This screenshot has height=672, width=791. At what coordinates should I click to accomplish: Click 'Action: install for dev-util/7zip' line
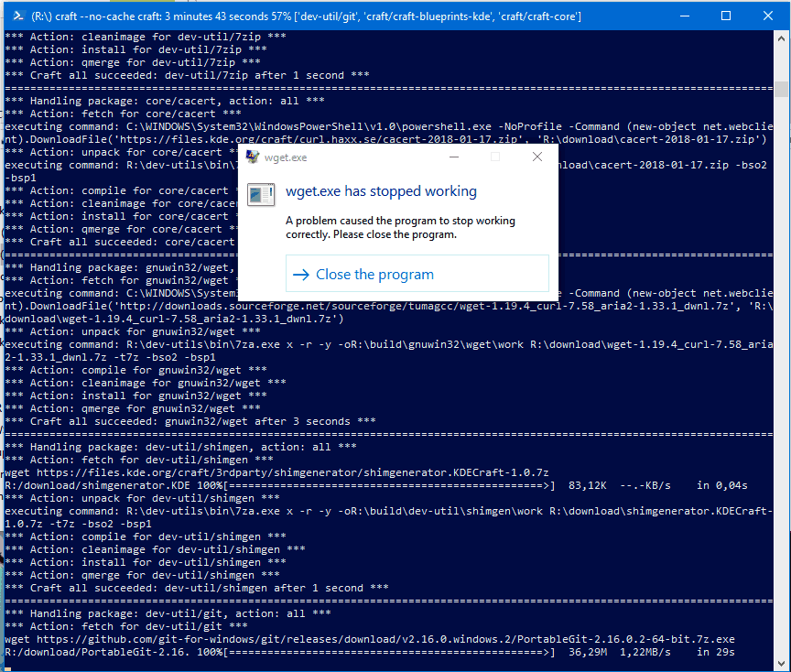coord(135,49)
